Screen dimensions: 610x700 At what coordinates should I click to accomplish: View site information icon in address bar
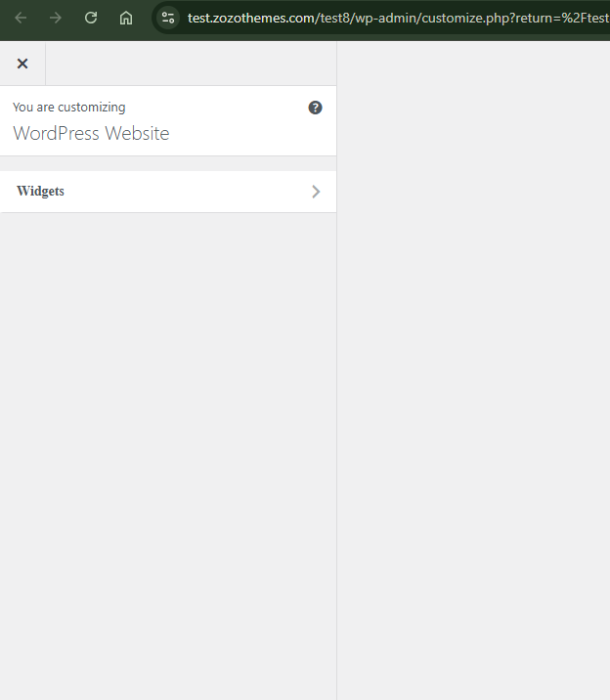(168, 18)
